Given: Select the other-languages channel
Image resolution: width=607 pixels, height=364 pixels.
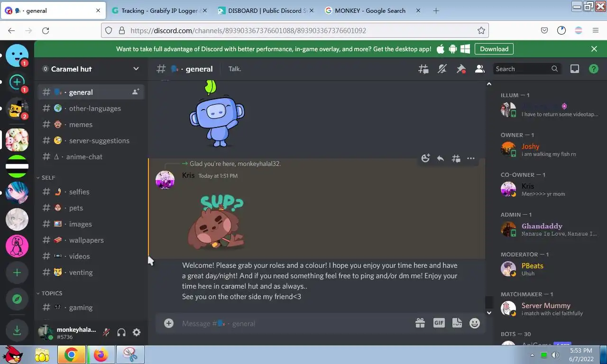Looking at the screenshot, I should point(91,109).
